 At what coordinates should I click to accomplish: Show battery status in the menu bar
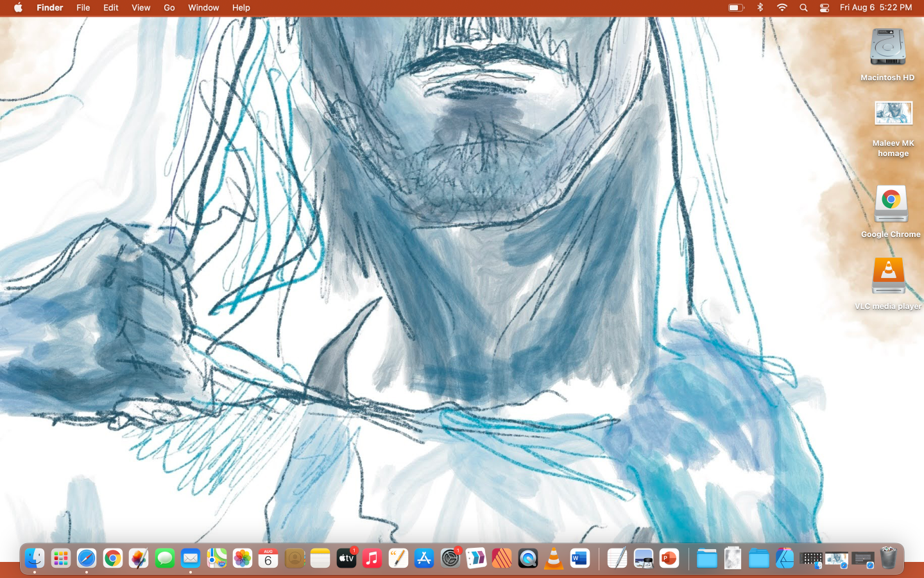(x=736, y=8)
